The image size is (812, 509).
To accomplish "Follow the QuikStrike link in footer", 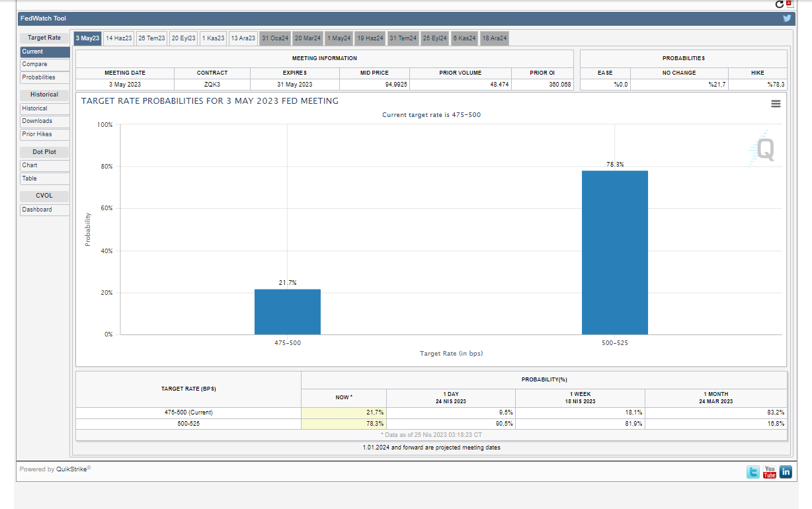I will pyautogui.click(x=71, y=470).
